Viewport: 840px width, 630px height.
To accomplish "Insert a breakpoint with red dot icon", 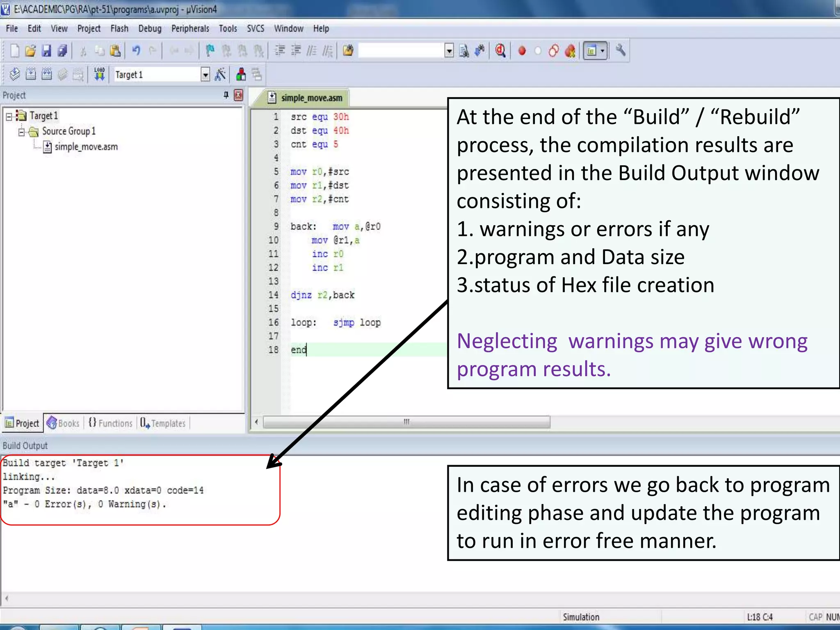I will point(522,51).
